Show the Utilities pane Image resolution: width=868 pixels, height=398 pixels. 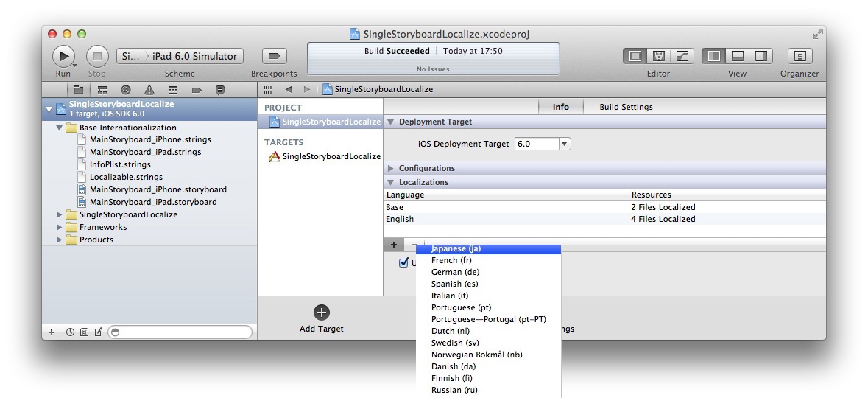click(761, 56)
